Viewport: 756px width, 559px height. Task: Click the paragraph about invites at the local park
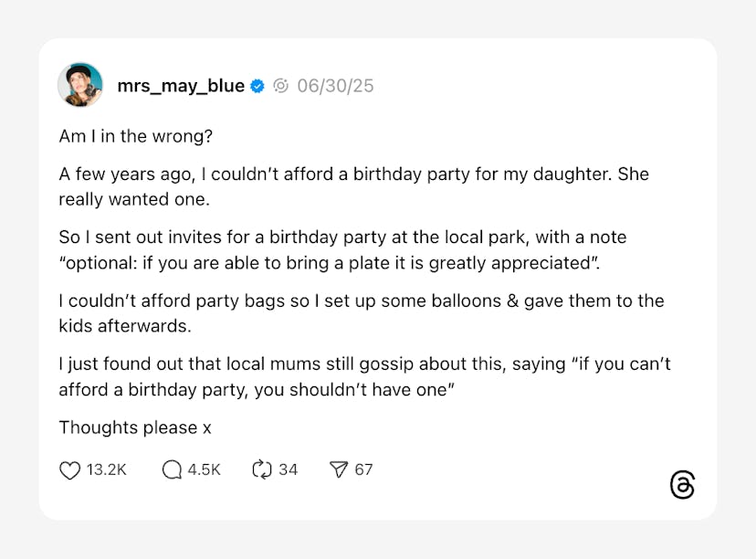pyautogui.click(x=342, y=249)
